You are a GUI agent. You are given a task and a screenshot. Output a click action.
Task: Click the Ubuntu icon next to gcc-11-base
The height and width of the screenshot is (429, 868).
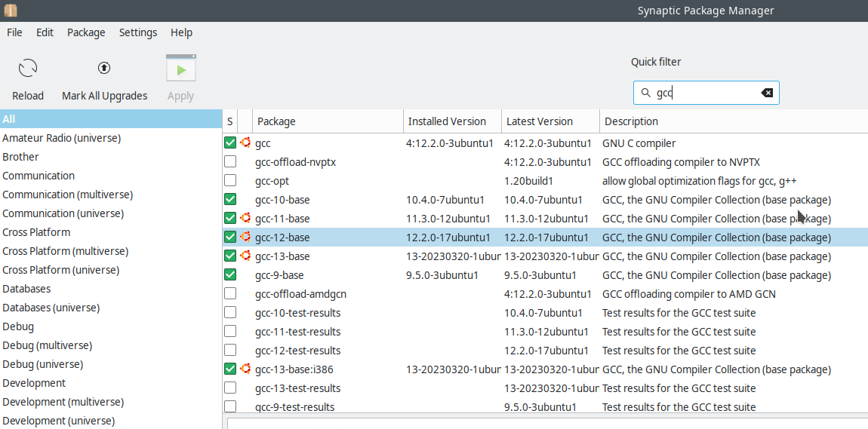pyautogui.click(x=245, y=218)
